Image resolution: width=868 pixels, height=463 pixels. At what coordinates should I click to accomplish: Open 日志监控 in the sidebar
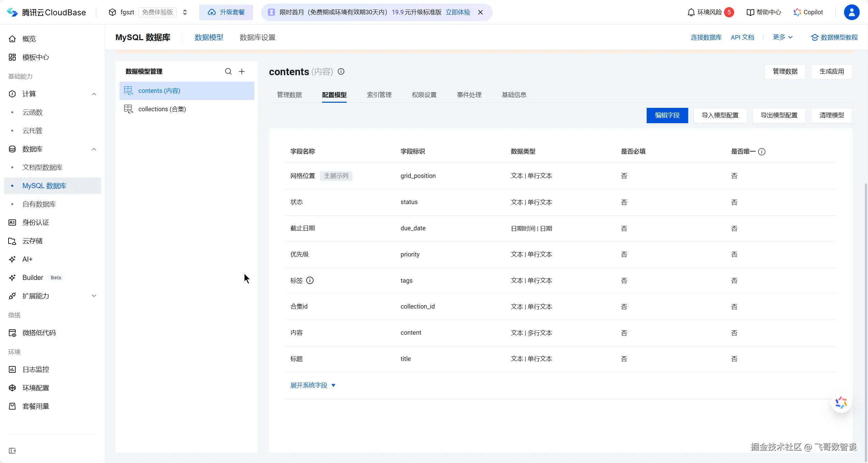(36, 369)
